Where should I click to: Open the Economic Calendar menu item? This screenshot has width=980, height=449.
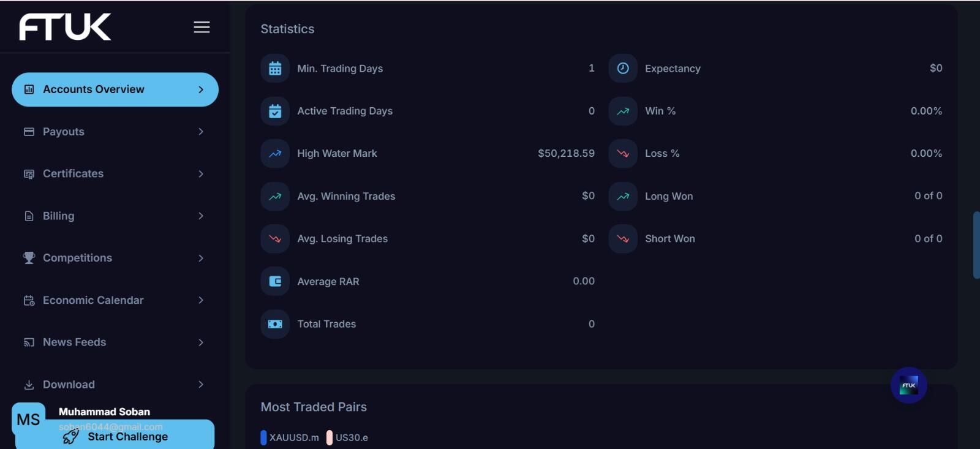(x=115, y=300)
